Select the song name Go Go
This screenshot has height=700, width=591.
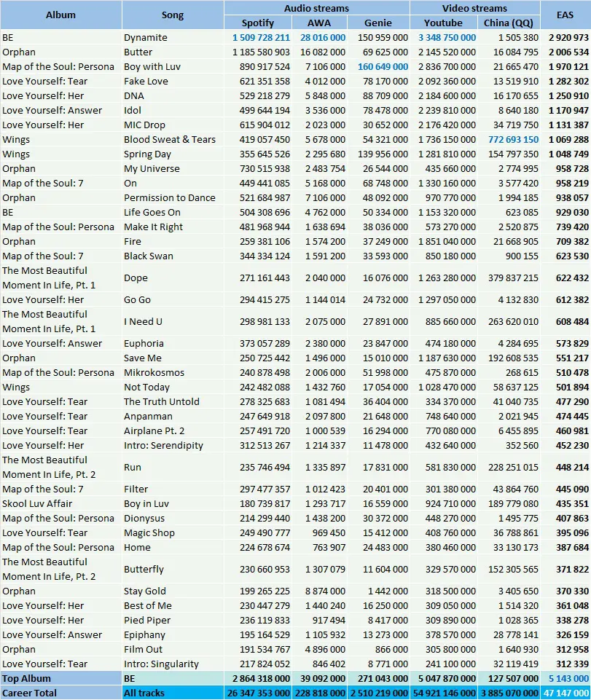pos(137,299)
